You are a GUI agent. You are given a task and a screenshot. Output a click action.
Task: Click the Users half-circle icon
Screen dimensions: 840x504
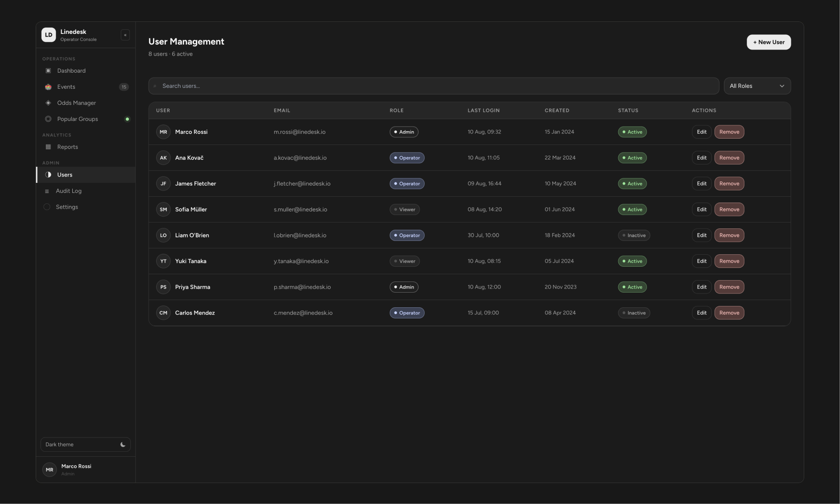coord(48,175)
